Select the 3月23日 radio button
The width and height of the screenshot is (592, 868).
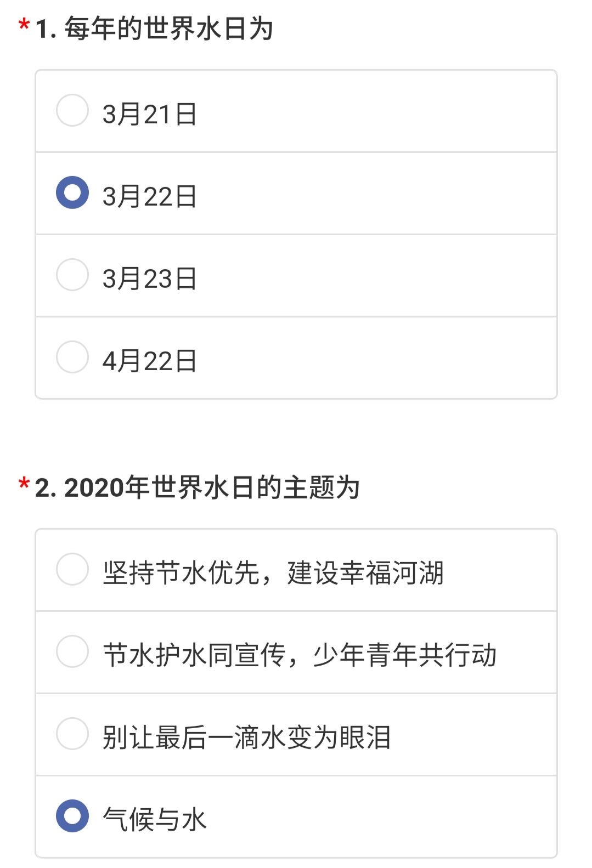coord(72,275)
